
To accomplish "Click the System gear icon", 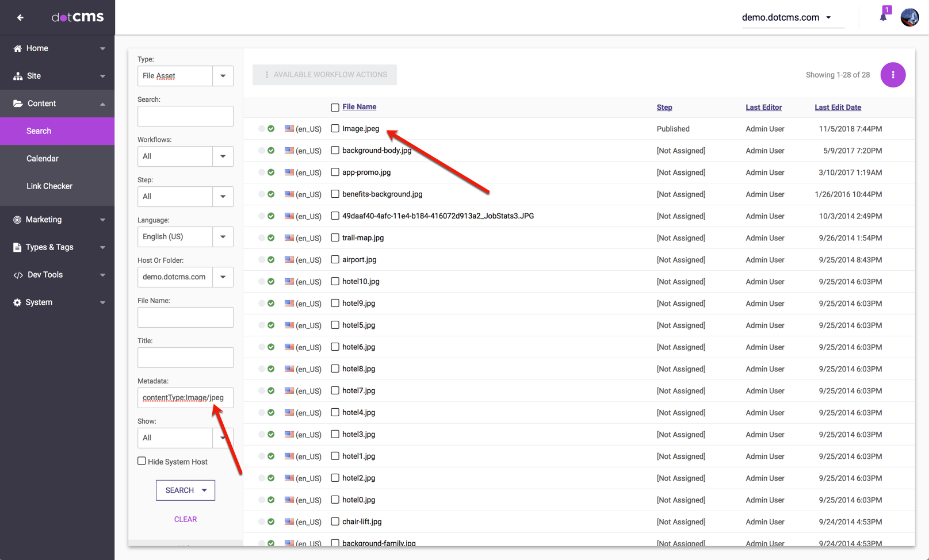I will coord(17,302).
